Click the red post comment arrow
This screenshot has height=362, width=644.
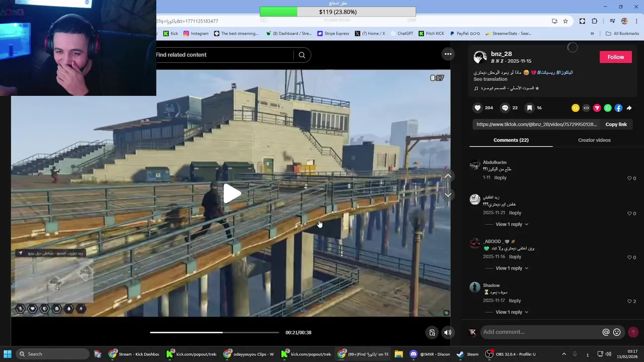click(x=633, y=332)
